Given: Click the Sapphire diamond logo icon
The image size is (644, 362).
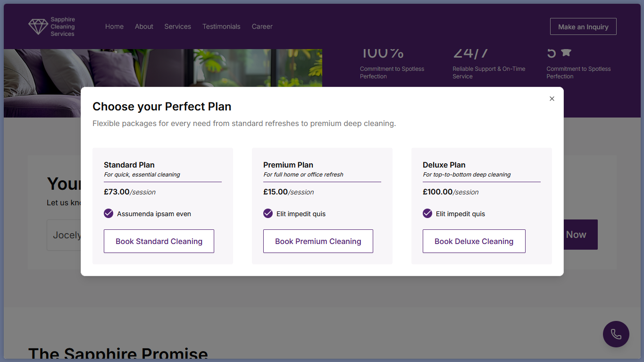Looking at the screenshot, I should point(38,27).
